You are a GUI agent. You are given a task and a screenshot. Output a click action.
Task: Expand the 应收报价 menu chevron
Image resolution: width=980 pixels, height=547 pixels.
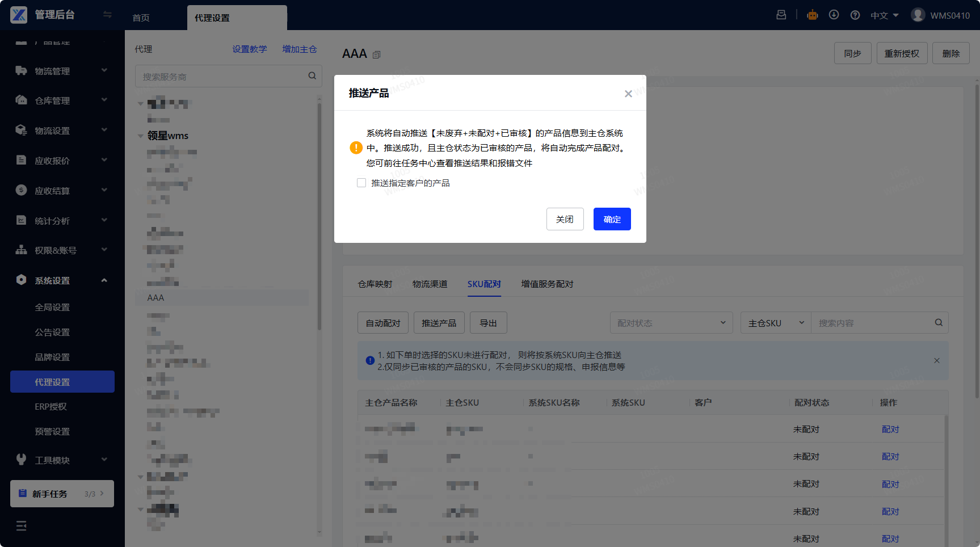[104, 160]
